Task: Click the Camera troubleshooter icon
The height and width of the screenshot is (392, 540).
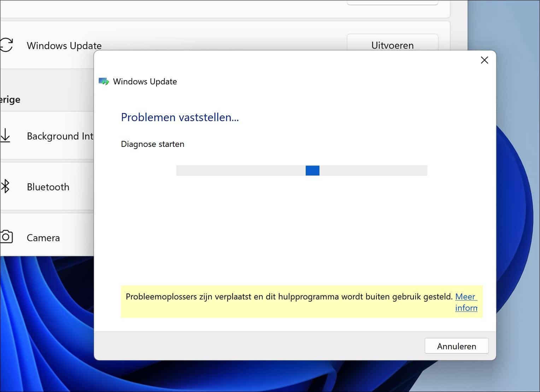Action: point(6,237)
